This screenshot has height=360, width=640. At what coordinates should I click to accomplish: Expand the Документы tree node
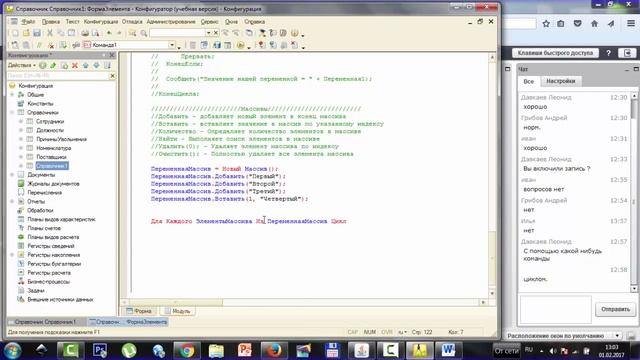12,175
